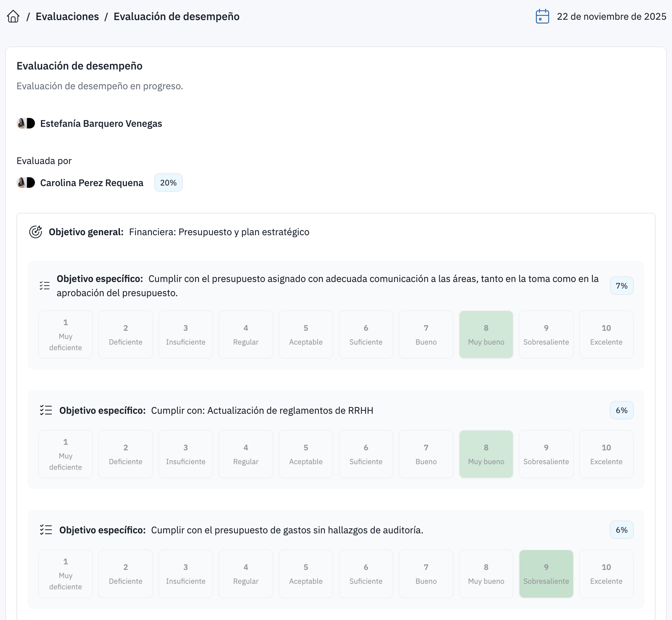672x620 pixels.
Task: Select 9 Sobresaliente for the auditoría objective
Action: [546, 573]
